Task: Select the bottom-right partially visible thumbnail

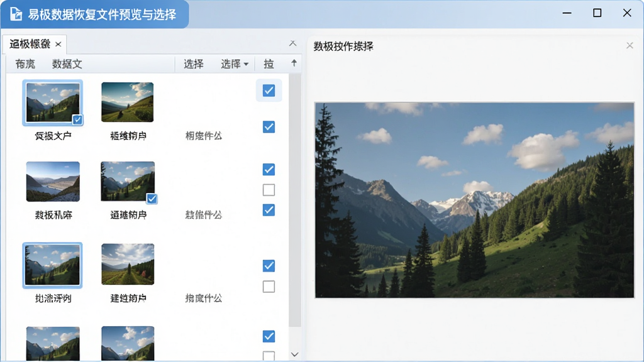Action: click(128, 343)
